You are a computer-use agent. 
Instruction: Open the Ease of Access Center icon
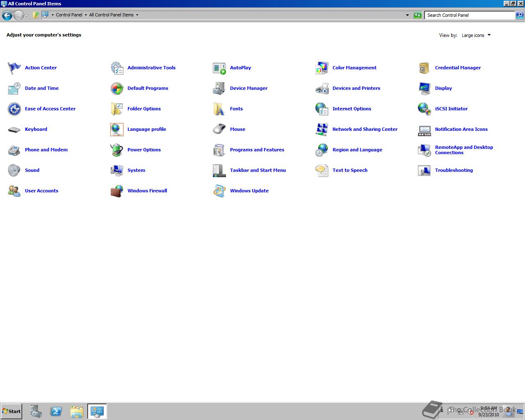(x=14, y=109)
